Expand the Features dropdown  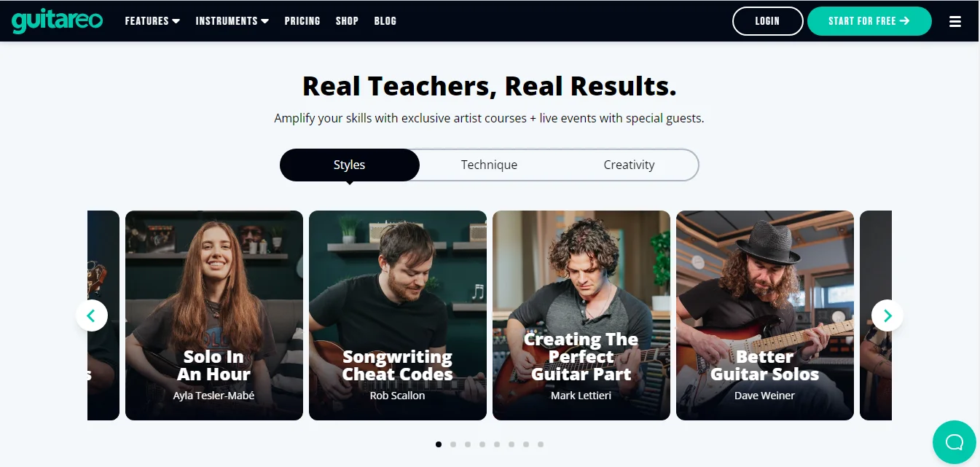tap(152, 21)
